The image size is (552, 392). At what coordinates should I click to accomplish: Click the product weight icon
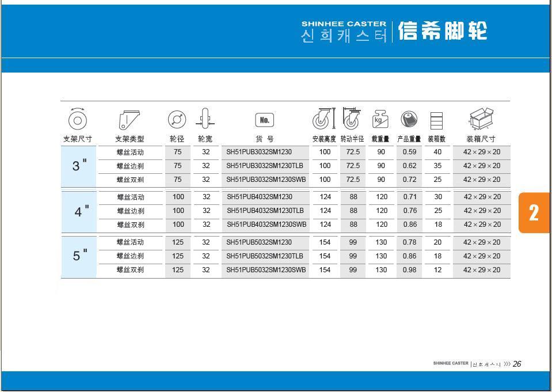(409, 120)
